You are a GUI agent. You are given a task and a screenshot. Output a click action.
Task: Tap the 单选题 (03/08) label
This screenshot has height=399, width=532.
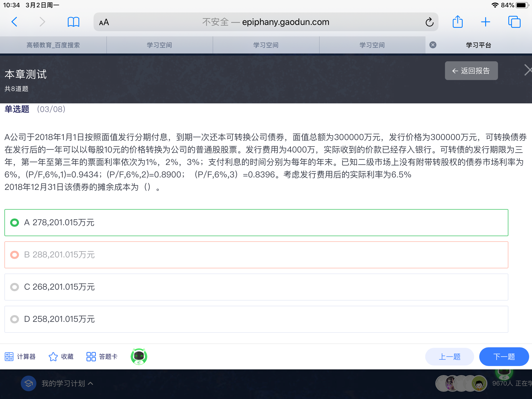tap(35, 109)
